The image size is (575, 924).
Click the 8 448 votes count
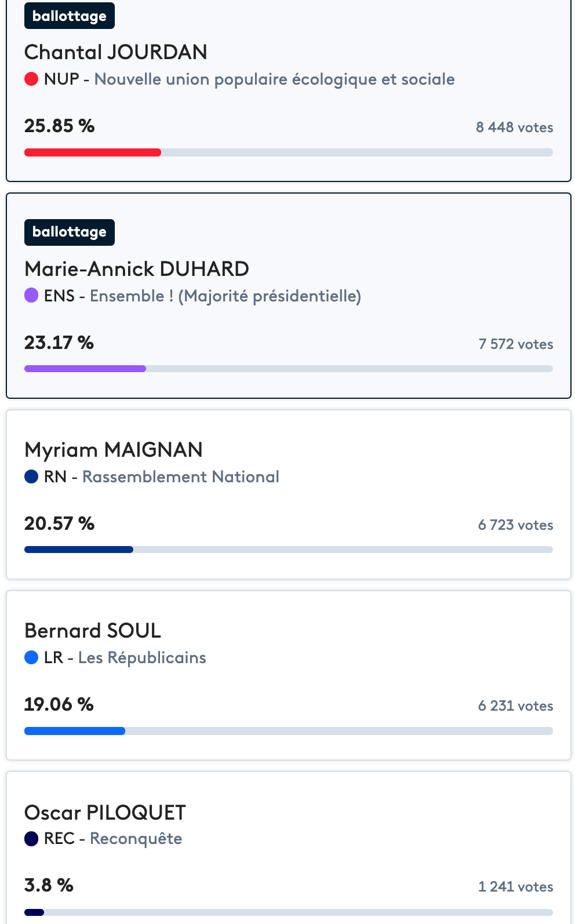click(x=515, y=128)
